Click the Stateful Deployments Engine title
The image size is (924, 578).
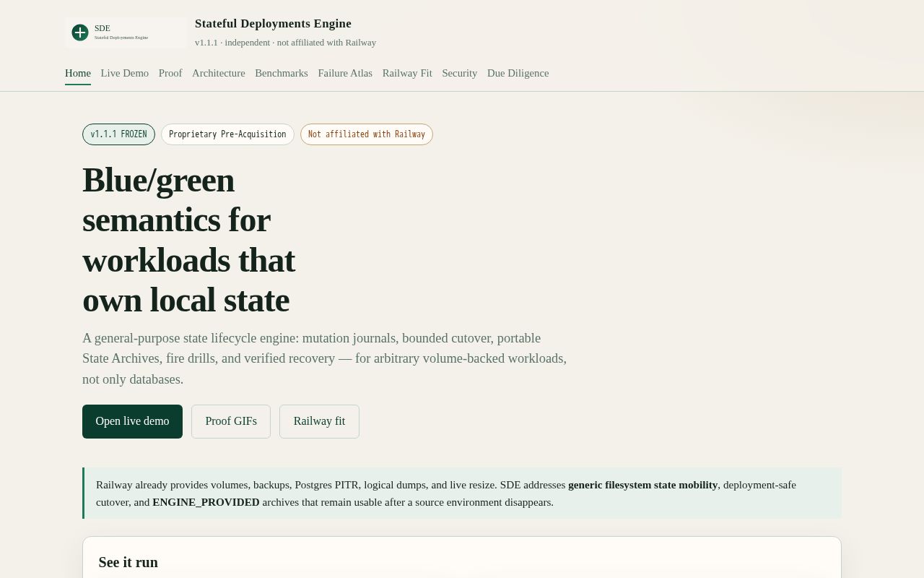(273, 24)
